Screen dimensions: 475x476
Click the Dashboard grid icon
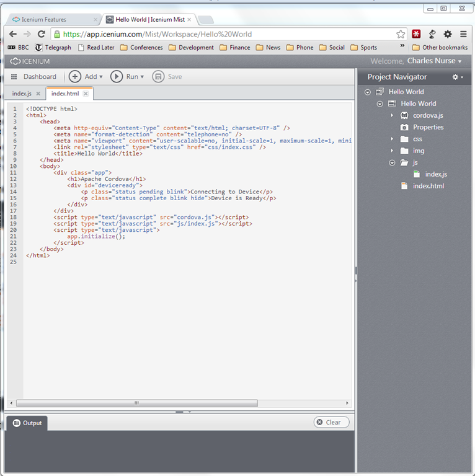(x=14, y=76)
